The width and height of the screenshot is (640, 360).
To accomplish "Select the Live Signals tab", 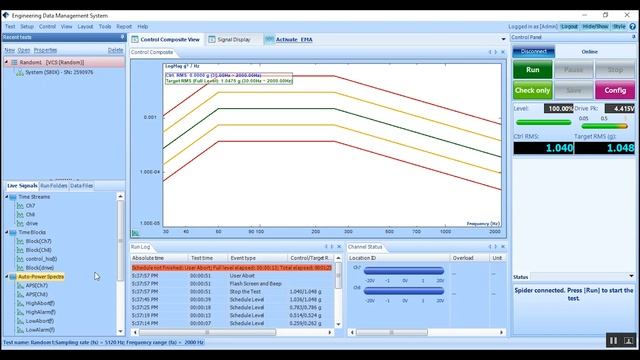I will tap(22, 186).
